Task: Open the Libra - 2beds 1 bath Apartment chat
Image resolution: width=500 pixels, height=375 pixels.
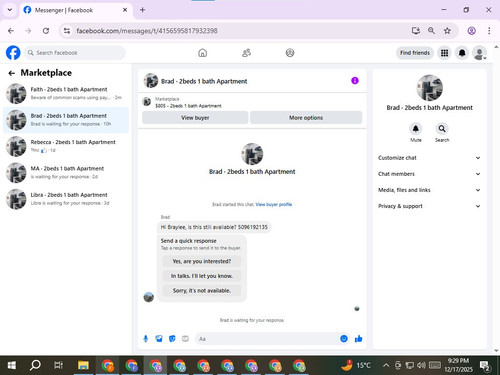Action: [x=66, y=199]
